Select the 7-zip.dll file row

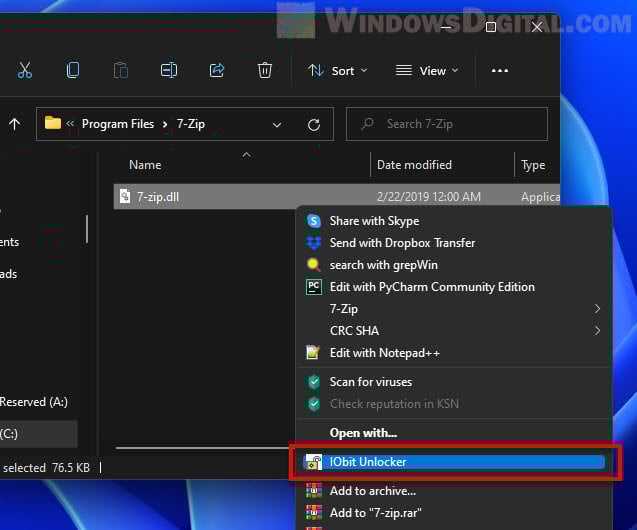click(336, 197)
